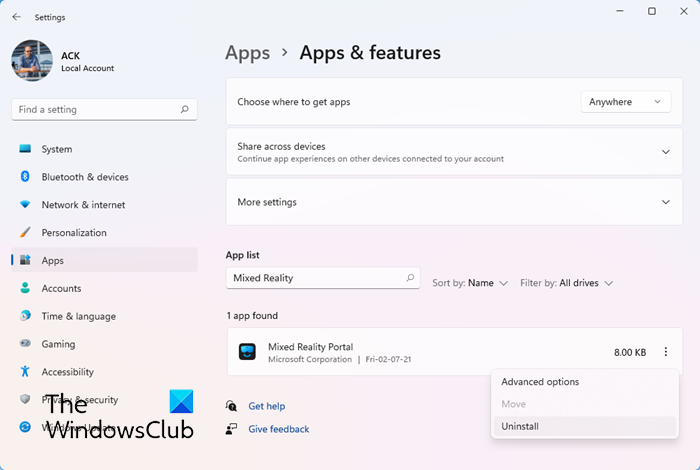Open Personalization label in sidebar
Screen dimensions: 700x470
pyautogui.click(x=74, y=233)
